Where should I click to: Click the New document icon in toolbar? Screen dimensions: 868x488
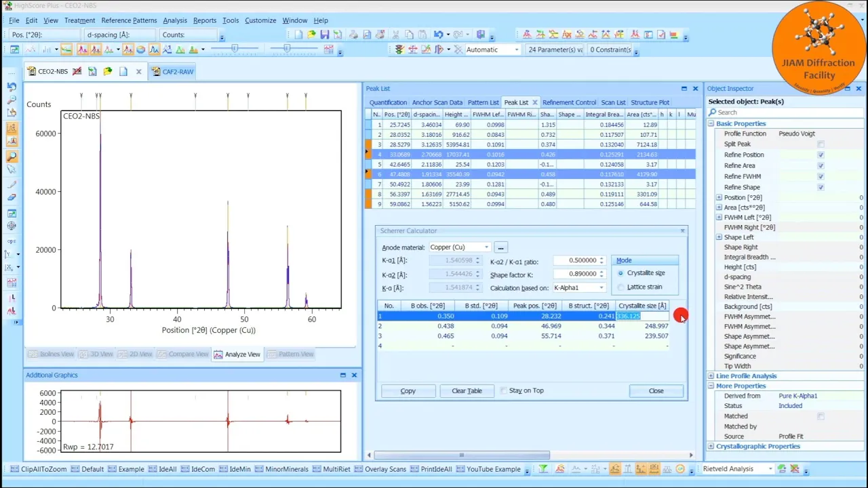tap(298, 35)
